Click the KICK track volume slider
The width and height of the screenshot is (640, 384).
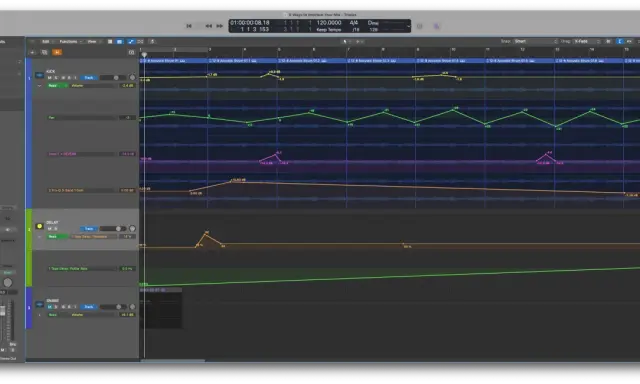(112, 78)
